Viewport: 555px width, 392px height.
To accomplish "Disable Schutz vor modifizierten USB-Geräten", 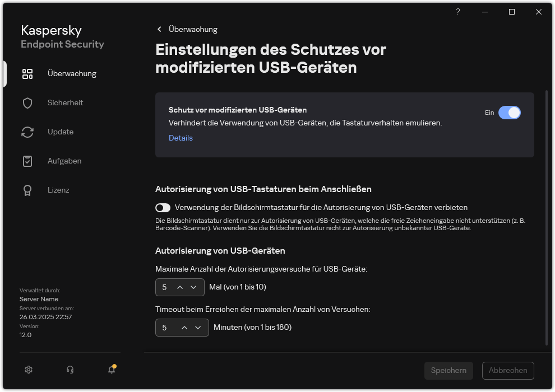I will point(510,113).
